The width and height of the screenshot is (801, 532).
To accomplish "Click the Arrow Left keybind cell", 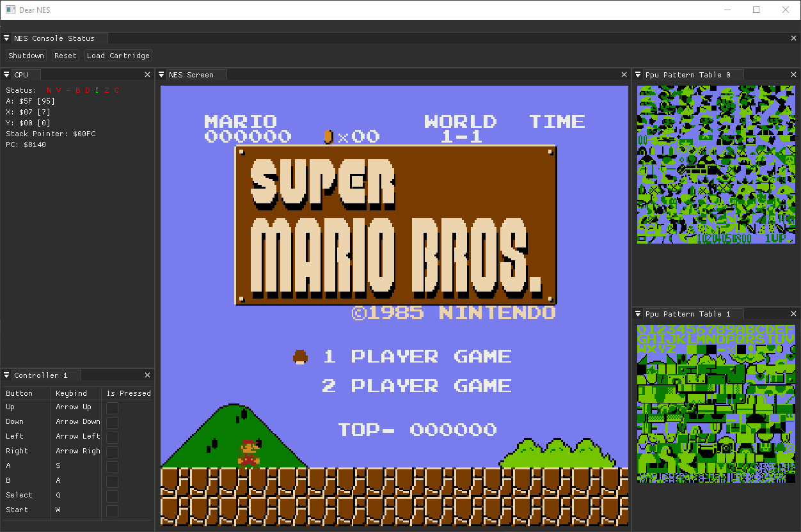I will click(x=78, y=437).
